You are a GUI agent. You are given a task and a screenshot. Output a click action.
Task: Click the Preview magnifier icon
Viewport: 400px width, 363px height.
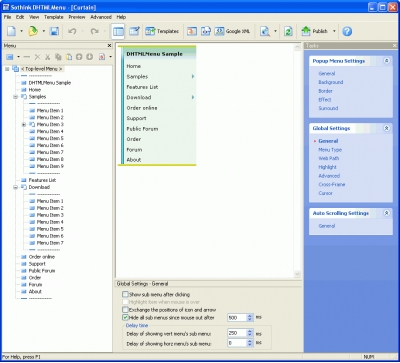(x=265, y=31)
